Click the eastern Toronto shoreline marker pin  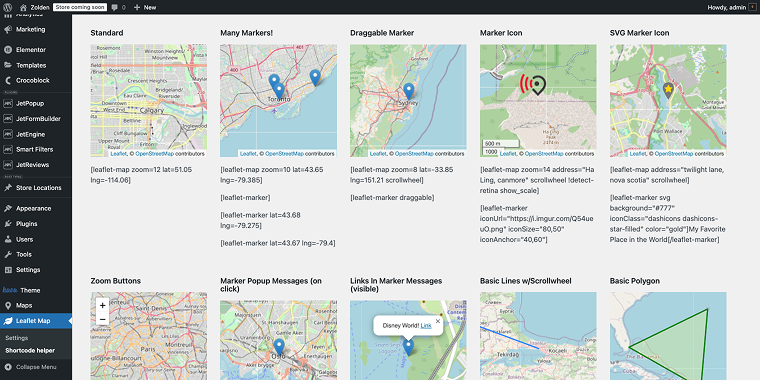point(316,78)
